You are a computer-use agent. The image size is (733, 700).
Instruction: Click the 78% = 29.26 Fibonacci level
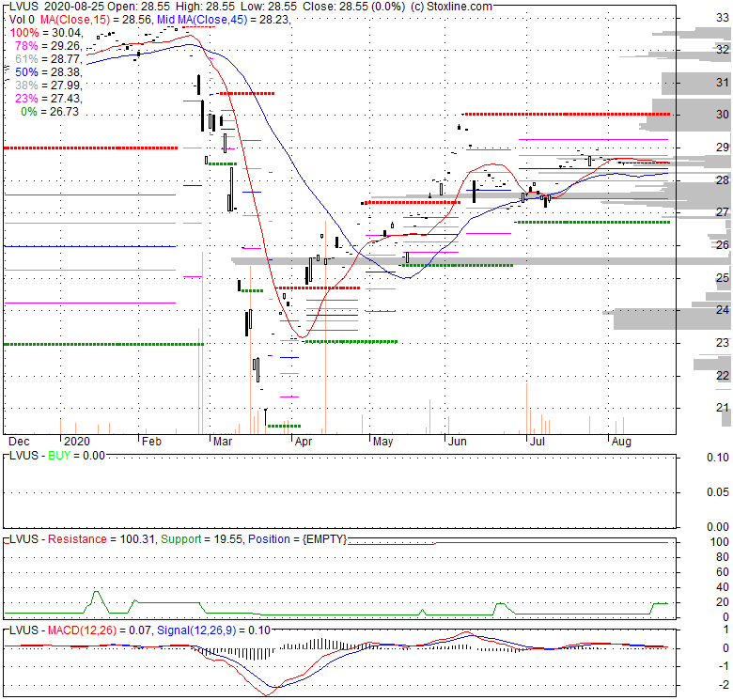point(49,46)
